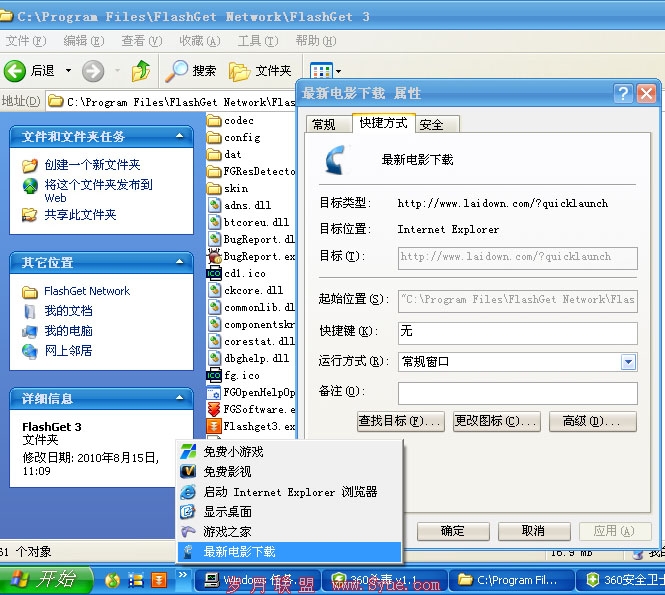
Task: Click 取消 button in properties dialog
Action: pos(534,531)
